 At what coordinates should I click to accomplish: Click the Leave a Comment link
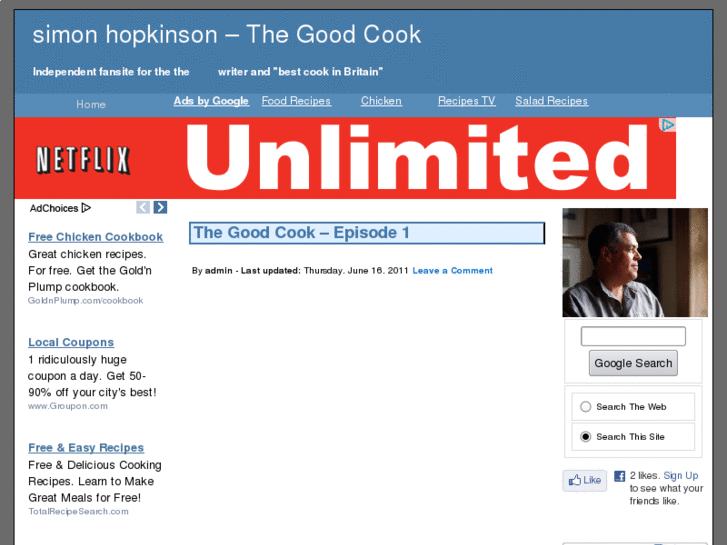point(453,270)
